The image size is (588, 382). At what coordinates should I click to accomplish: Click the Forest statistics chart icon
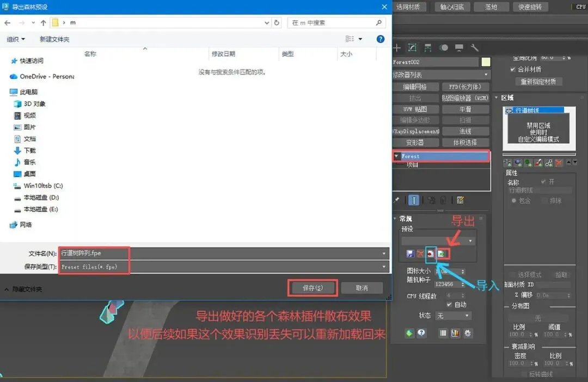pos(455,333)
